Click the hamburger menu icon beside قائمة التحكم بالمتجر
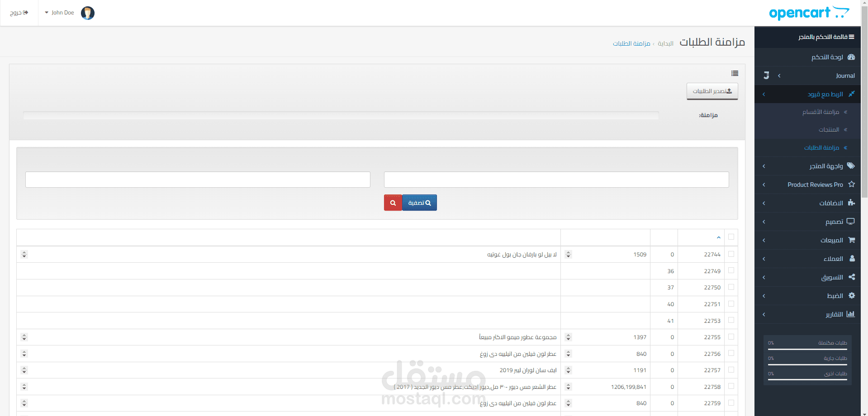This screenshot has width=868, height=416. [851, 37]
